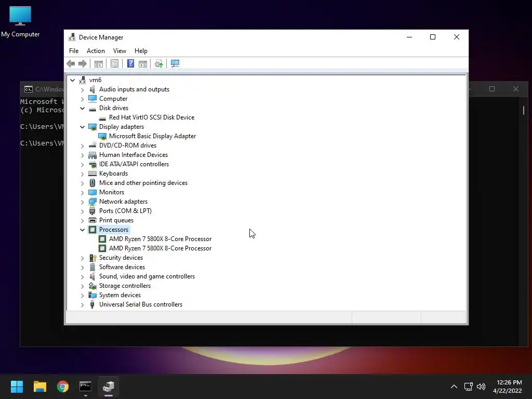
Task: Click Scan for hardware changes monitor icon
Action: (x=175, y=63)
